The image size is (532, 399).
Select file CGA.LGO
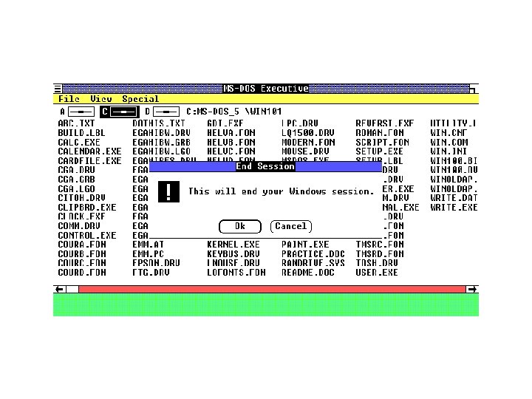tap(76, 188)
